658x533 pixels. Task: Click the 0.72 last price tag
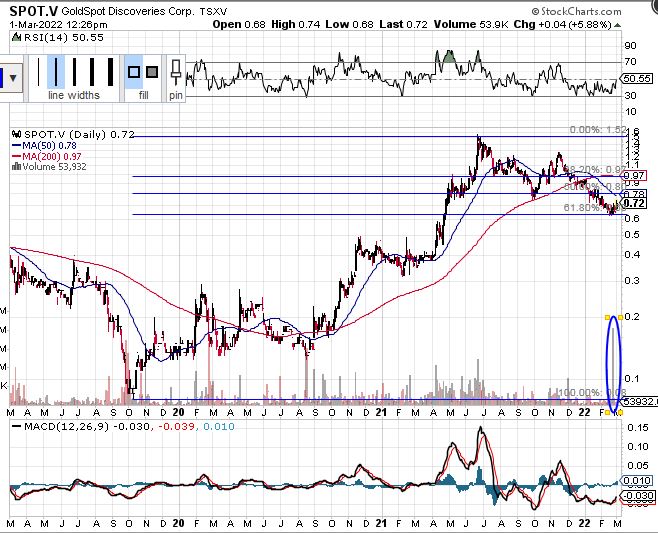[x=634, y=204]
